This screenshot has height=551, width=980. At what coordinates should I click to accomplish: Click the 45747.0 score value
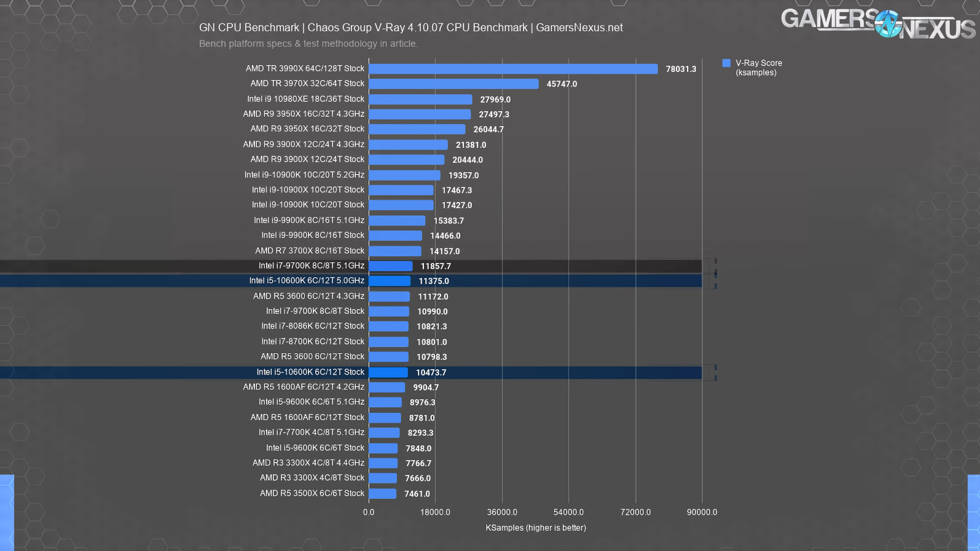(562, 84)
